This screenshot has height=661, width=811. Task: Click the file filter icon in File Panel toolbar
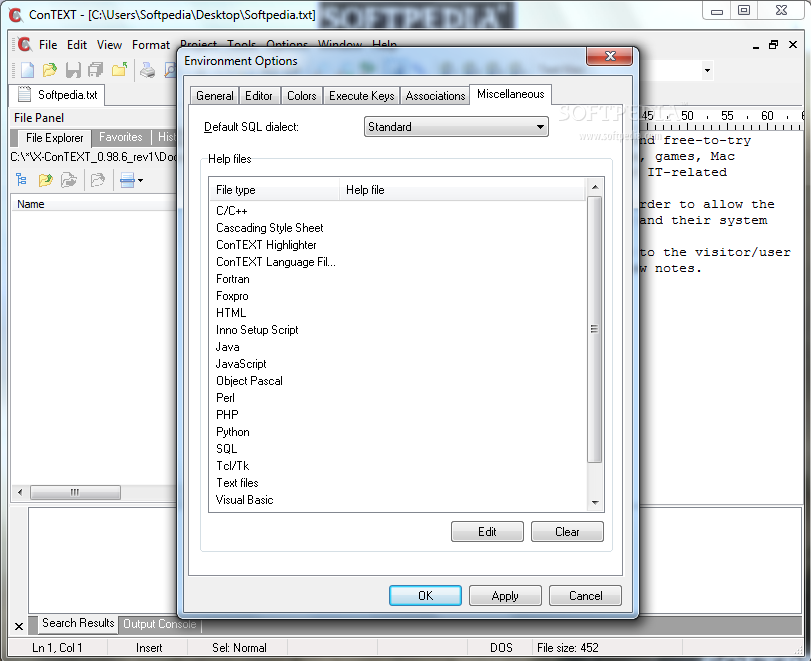(x=127, y=180)
